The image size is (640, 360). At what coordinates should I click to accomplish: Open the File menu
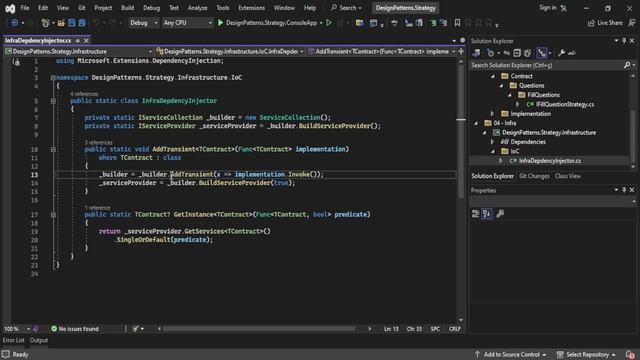(x=24, y=8)
